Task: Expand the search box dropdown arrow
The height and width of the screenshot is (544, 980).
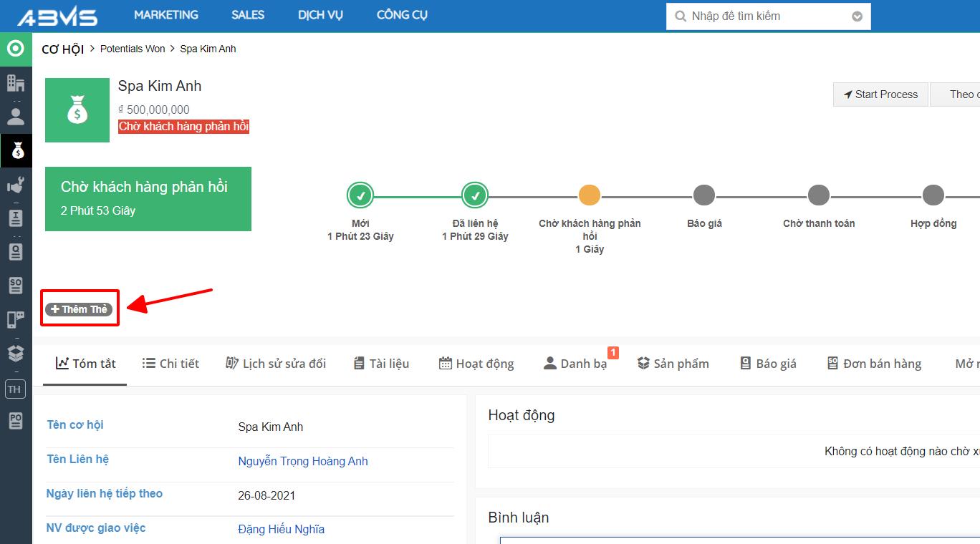Action: 857,16
